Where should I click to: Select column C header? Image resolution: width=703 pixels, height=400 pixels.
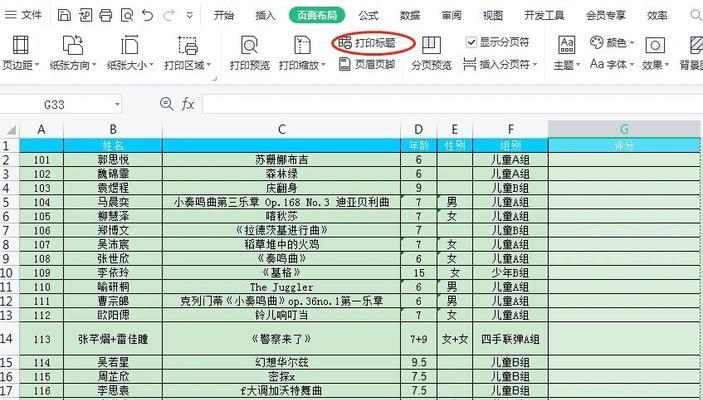282,130
